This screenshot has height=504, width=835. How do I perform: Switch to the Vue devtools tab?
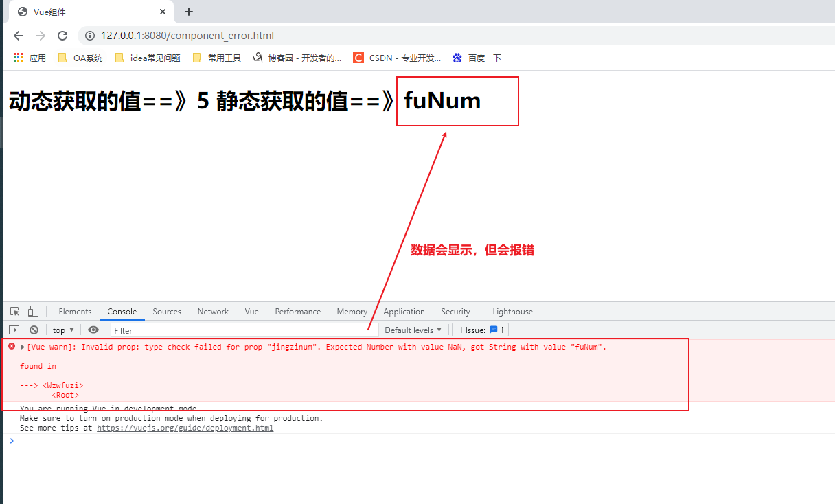tap(251, 311)
